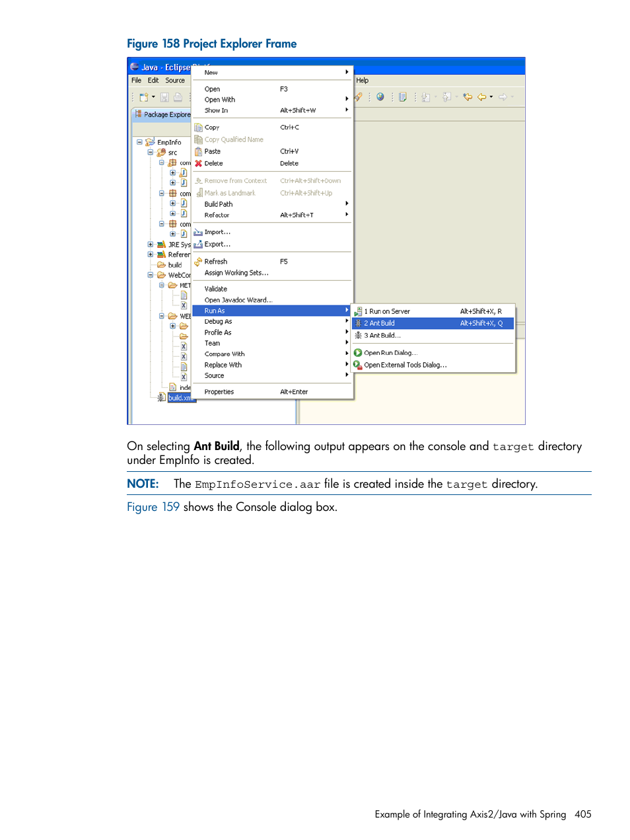Choose Validate in context menu

(x=272, y=289)
